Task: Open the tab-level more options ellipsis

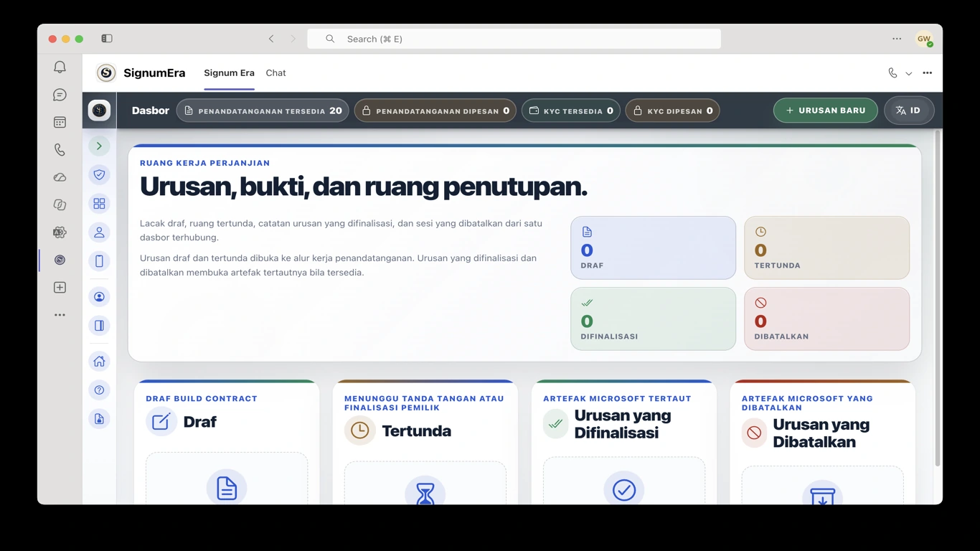Action: tap(927, 73)
